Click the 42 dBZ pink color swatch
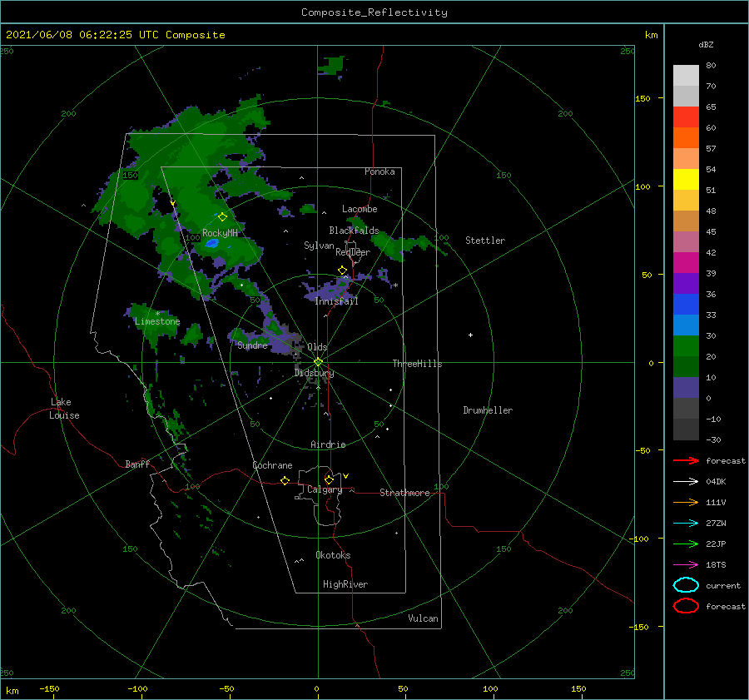Viewport: 749px width, 700px height. pyautogui.click(x=686, y=241)
